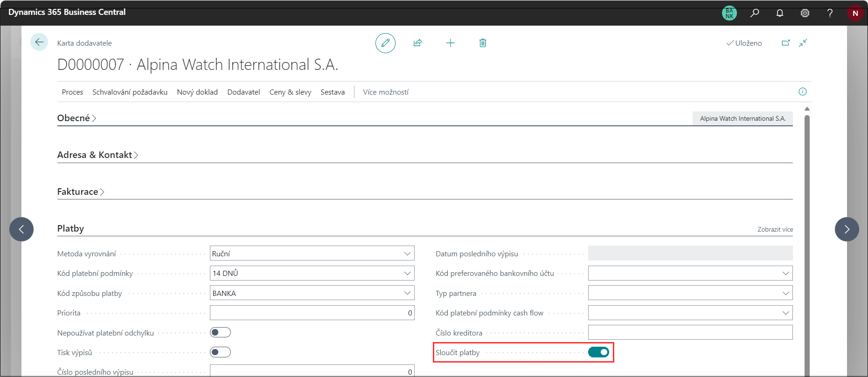Screen dimensions: 868x377
Task: Click scrollbar up arrow
Action: pyautogui.click(x=807, y=109)
